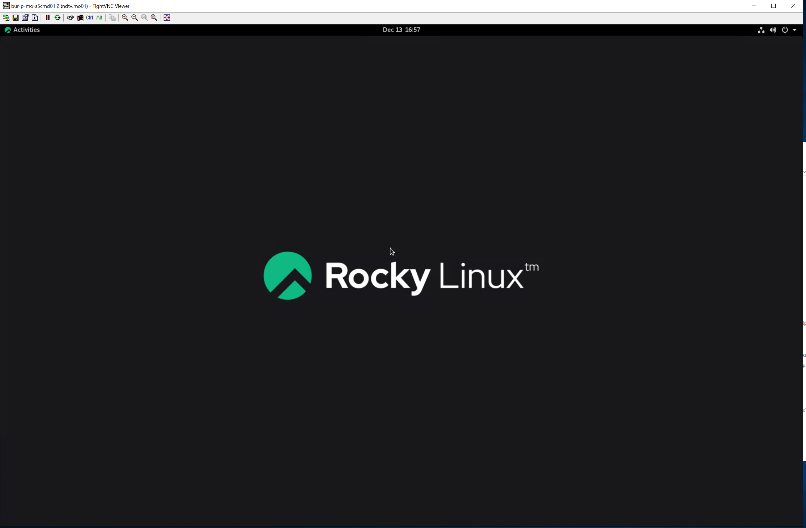This screenshot has height=528, width=806.
Task: Click the last magnifier, Zoom auto
Action: tap(154, 17)
